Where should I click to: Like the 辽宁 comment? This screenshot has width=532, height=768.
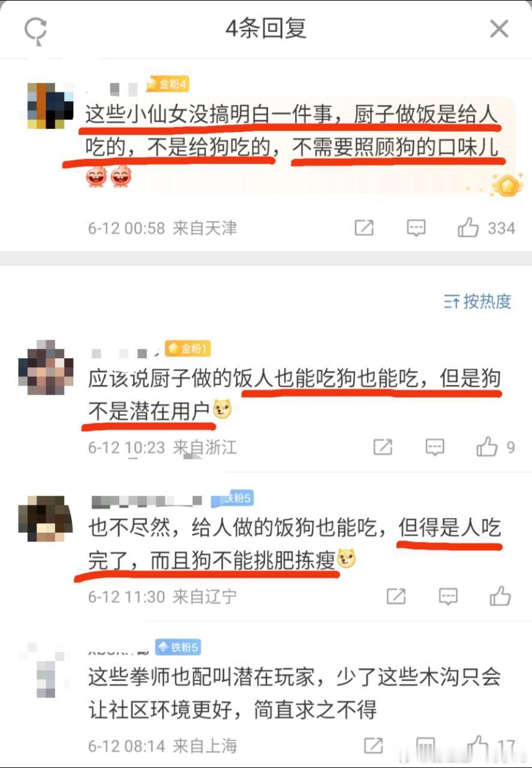(x=500, y=596)
